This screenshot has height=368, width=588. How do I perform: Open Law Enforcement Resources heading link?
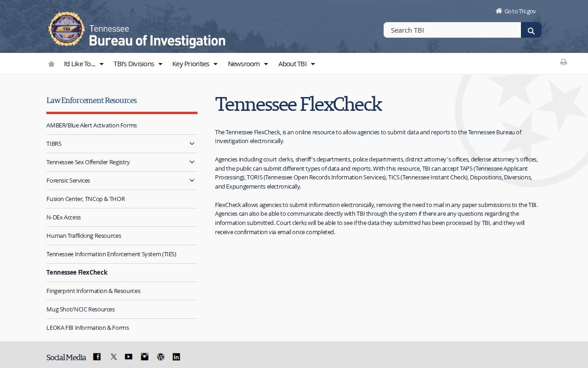(91, 100)
